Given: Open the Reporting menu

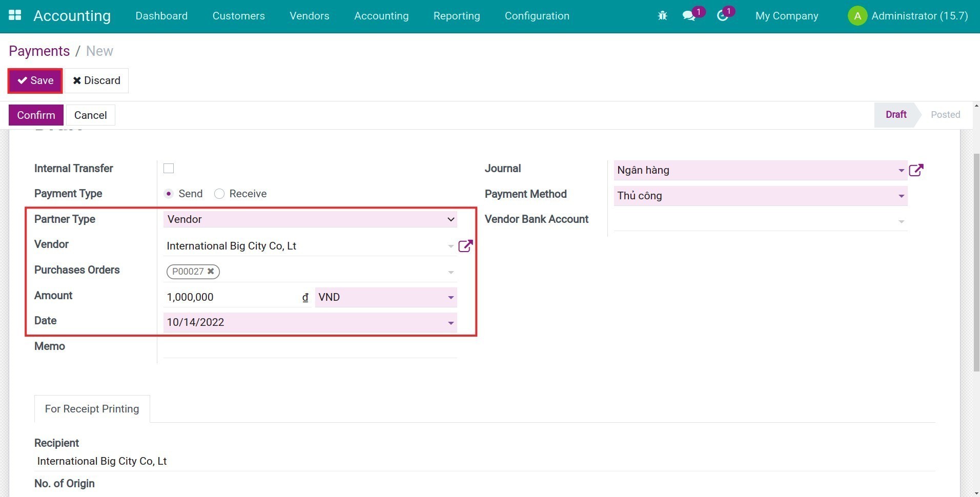Looking at the screenshot, I should (x=456, y=16).
